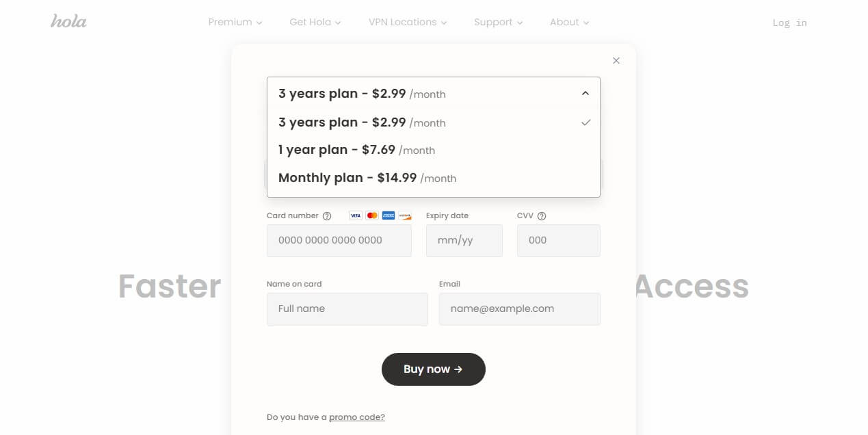Click the Discover card icon
The width and height of the screenshot is (868, 435).
(x=404, y=215)
